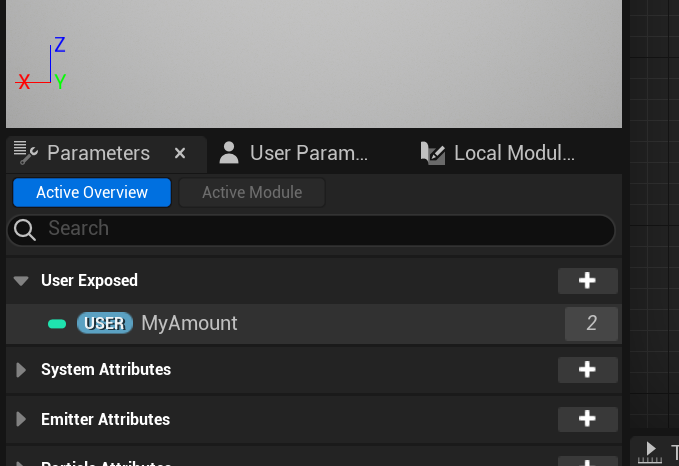Close the Parameters tab
Viewport: 679px width, 466px height.
click(180, 153)
